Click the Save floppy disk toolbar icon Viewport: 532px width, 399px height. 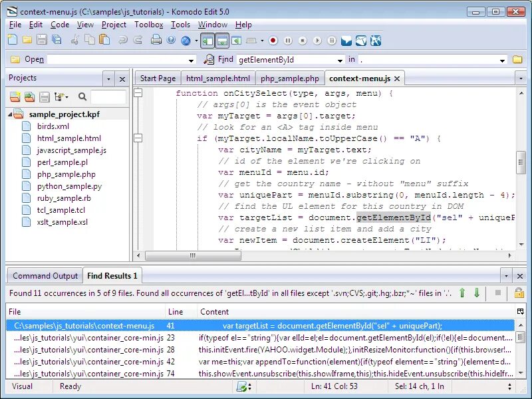coord(42,40)
